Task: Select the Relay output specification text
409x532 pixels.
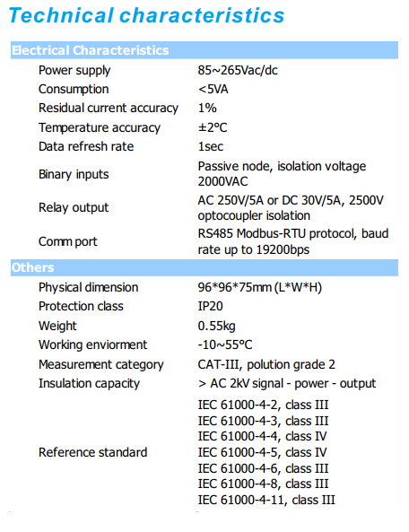Action: (291, 207)
